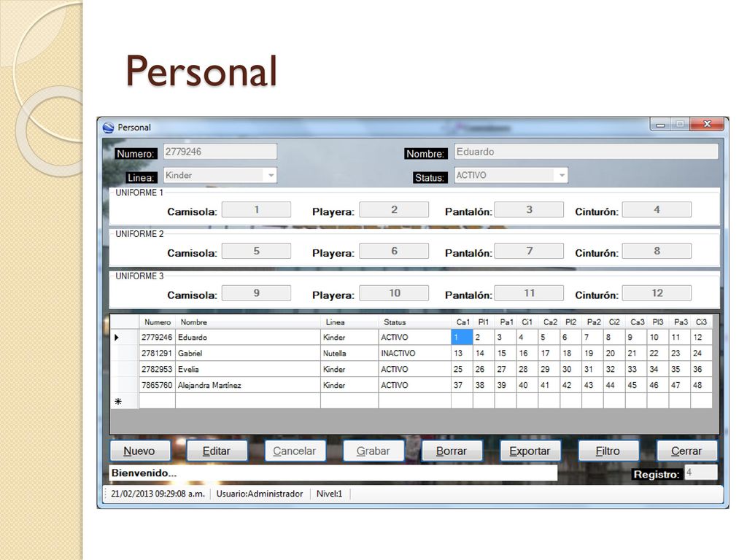
Task: Click Uniforme 2 Cinturón field
Action: [657, 251]
